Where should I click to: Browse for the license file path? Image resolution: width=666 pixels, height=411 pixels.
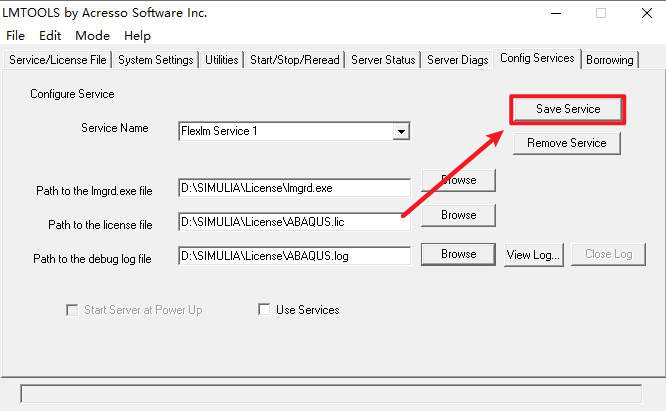point(458,215)
